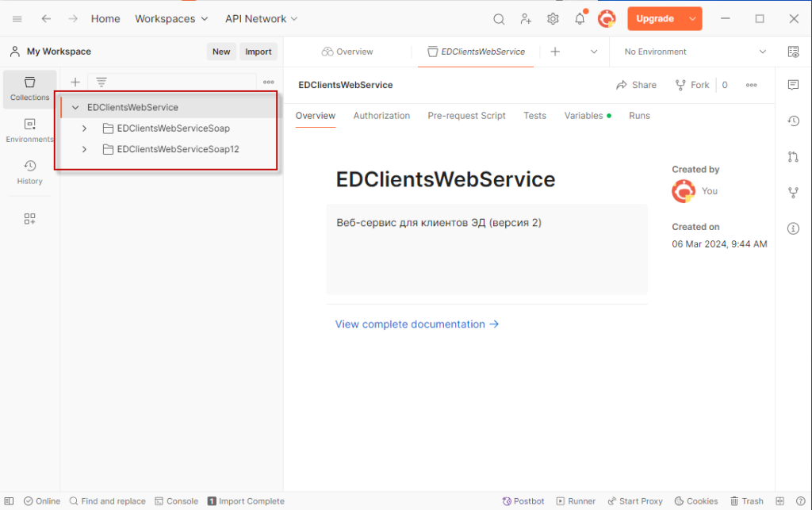Open the History sidebar section

click(29, 172)
